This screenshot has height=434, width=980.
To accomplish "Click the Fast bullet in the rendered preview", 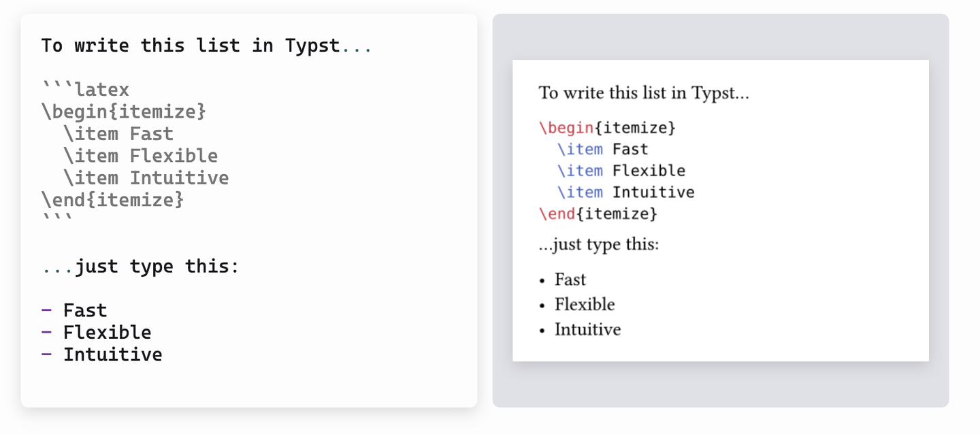I will pos(570,280).
